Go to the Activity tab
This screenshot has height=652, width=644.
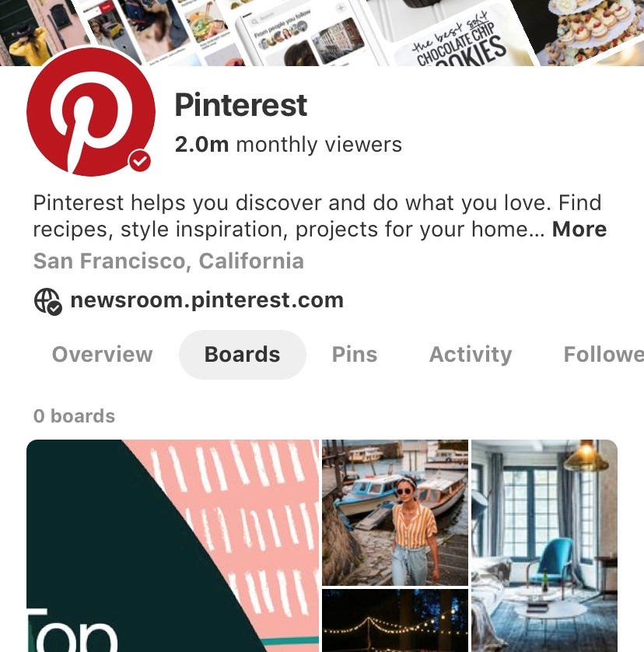click(471, 355)
